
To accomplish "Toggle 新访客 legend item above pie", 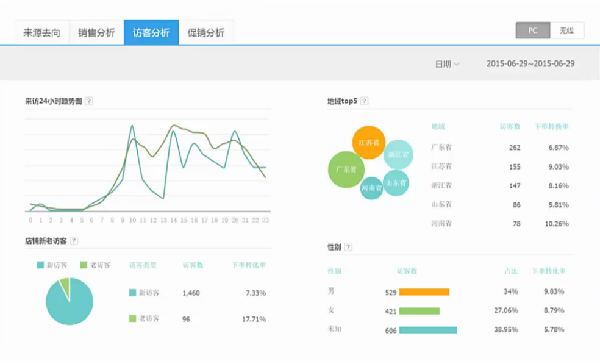I will 52,265.
